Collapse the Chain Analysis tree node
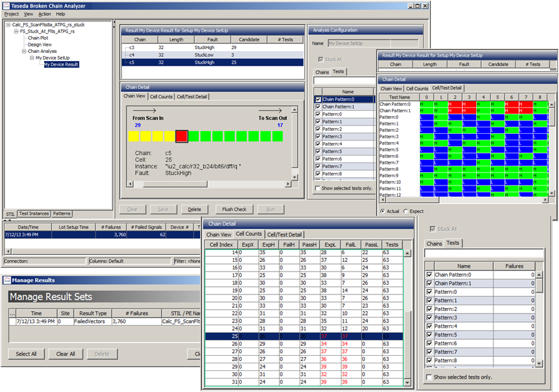 pyautogui.click(x=24, y=52)
